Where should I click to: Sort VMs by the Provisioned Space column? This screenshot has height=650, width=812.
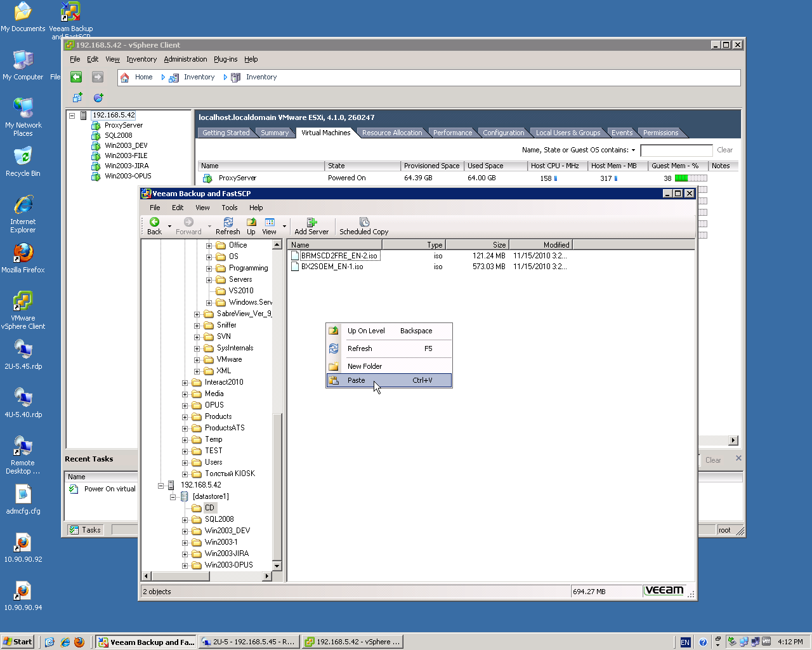pyautogui.click(x=432, y=166)
